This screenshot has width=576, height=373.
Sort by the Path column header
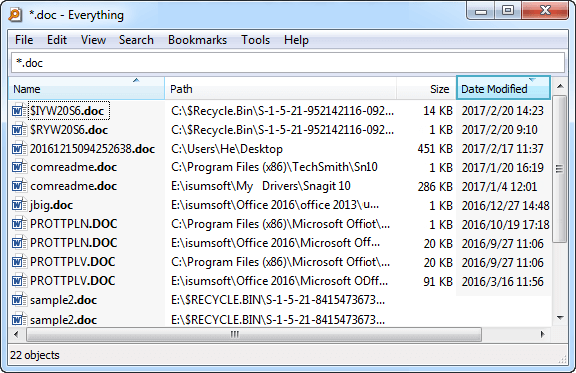280,89
